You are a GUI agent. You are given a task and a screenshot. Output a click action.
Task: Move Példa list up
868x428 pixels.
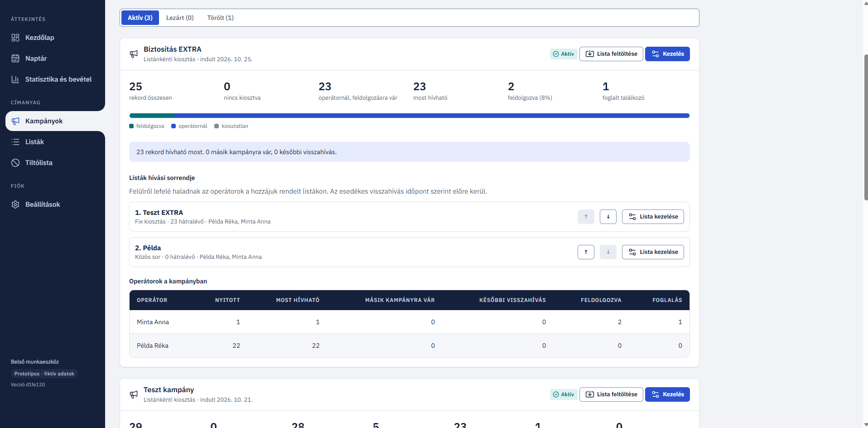tap(586, 252)
